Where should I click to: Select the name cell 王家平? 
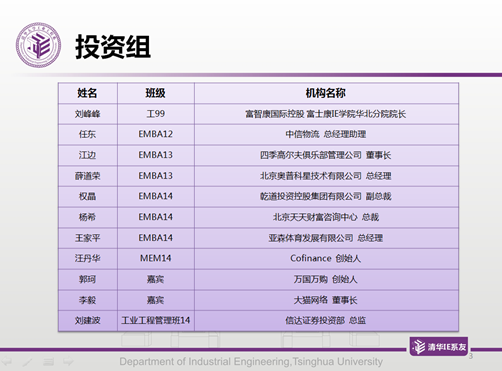pos(88,238)
